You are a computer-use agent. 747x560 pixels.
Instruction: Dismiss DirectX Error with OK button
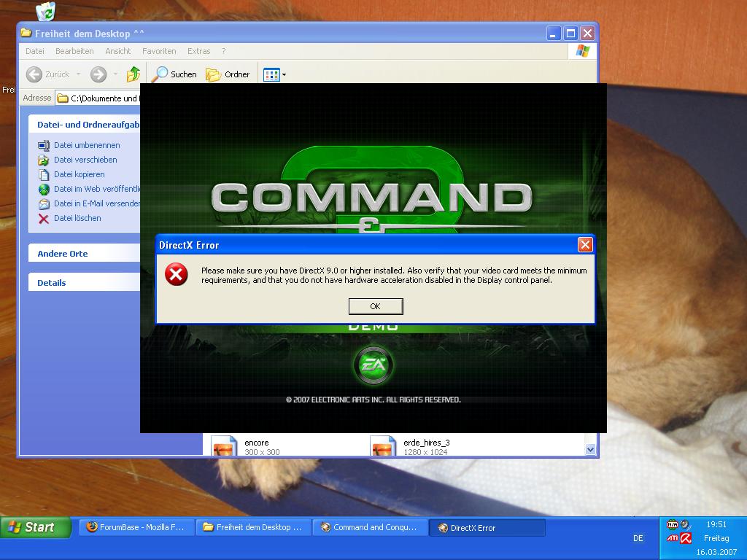coord(376,306)
